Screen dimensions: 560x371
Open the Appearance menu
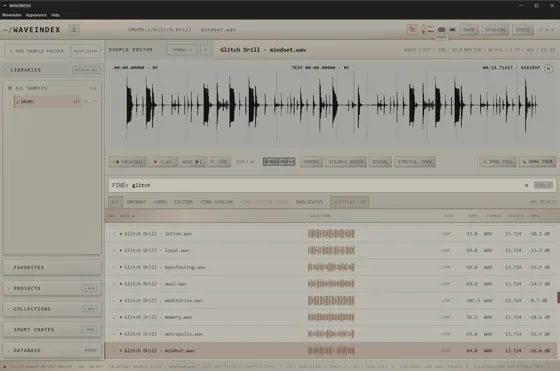(x=36, y=15)
